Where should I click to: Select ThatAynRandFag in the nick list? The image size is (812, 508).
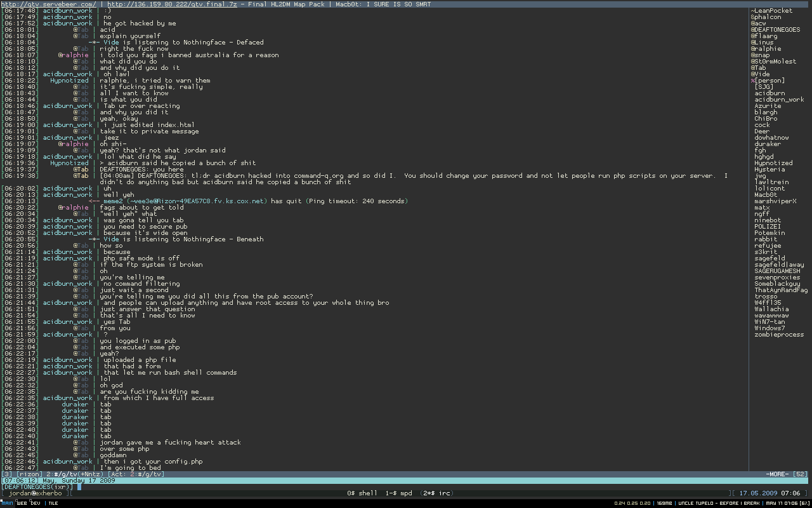pyautogui.click(x=781, y=290)
